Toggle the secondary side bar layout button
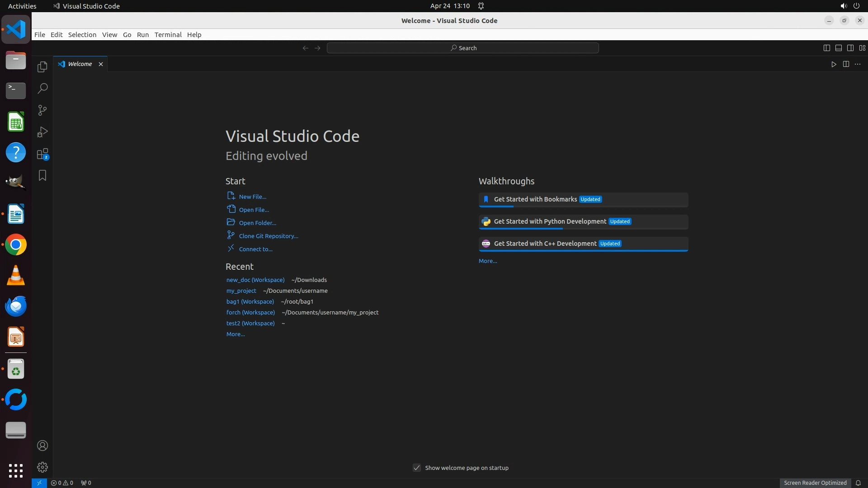Screen dimensions: 868x488 point(850,48)
